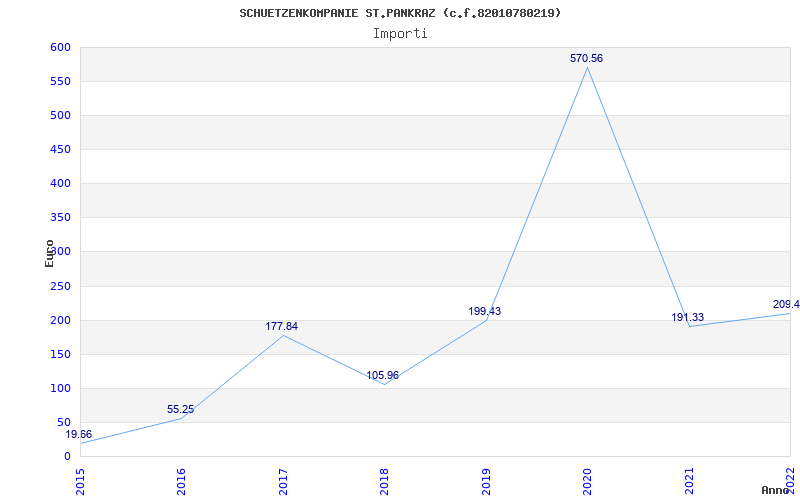Screen dimensions: 800x500
Task: Click the y-axis value 150
Action: (60, 355)
